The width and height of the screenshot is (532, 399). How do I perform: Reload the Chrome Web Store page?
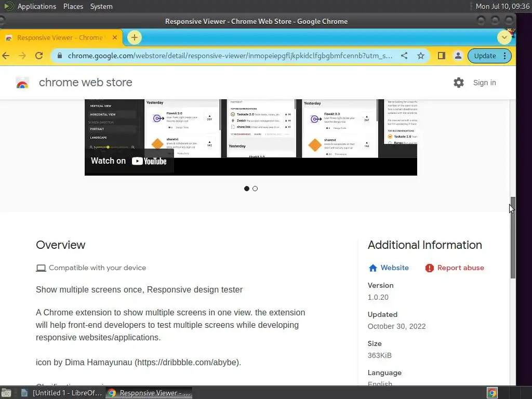click(x=39, y=56)
